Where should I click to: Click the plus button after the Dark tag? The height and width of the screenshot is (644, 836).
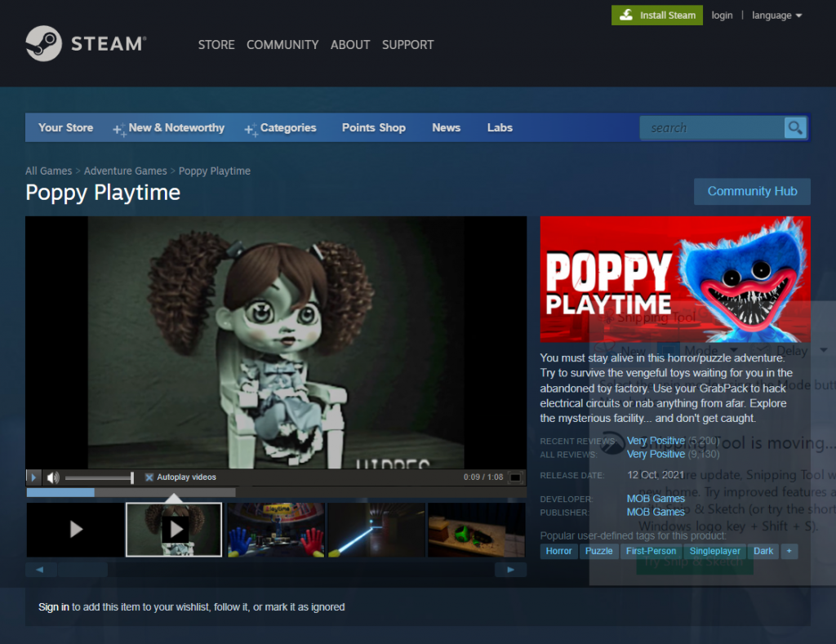(x=789, y=551)
